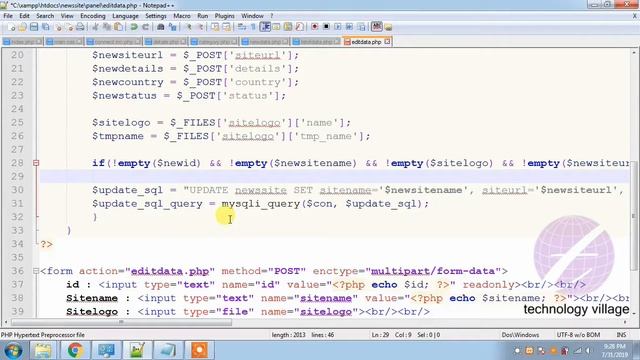Toggle the indent guide button
Viewport: 640px width, 360px height.
[x=265, y=27]
